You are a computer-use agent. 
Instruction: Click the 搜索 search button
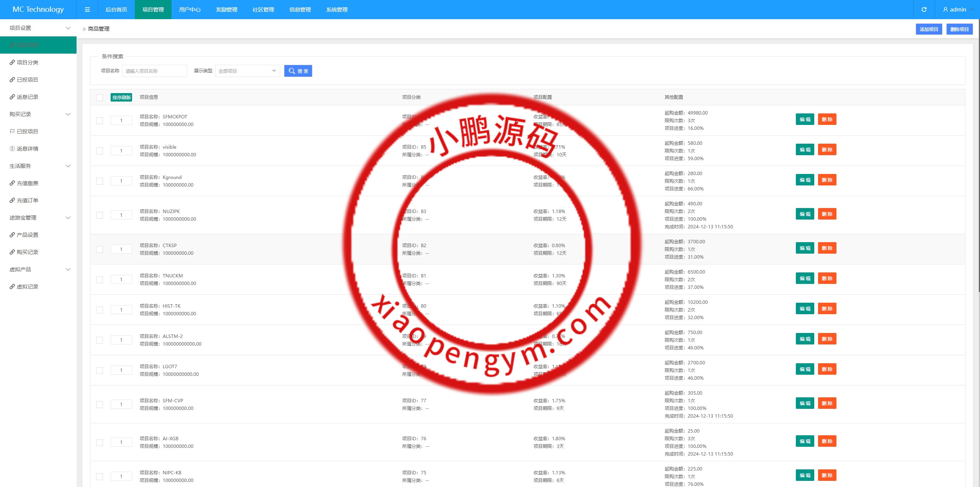pyautogui.click(x=298, y=71)
